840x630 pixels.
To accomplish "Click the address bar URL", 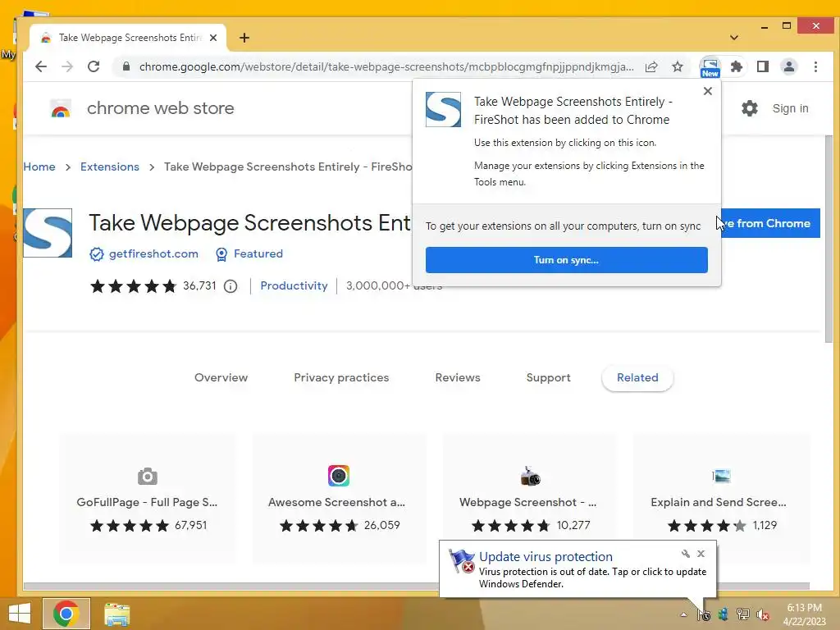I will pos(386,66).
